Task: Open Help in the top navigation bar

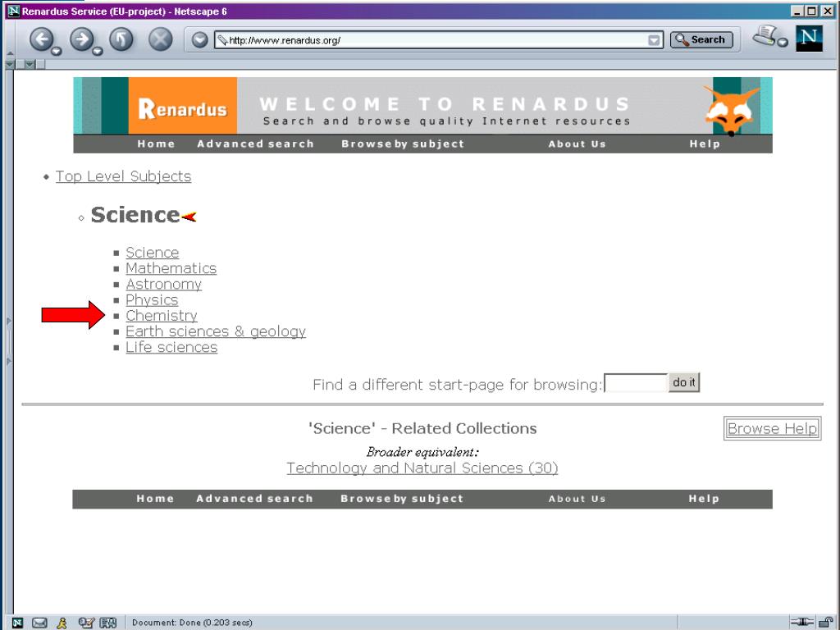Action: point(705,144)
